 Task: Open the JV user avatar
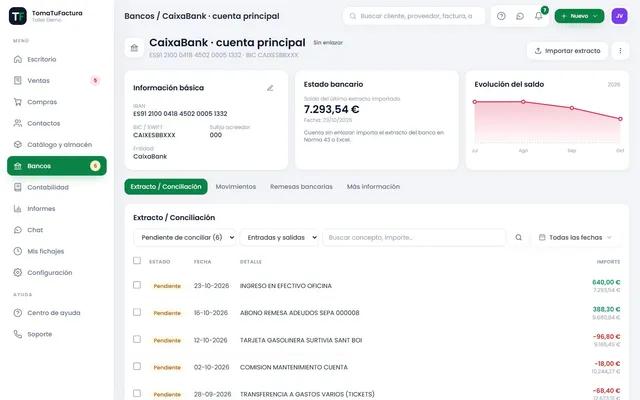619,16
